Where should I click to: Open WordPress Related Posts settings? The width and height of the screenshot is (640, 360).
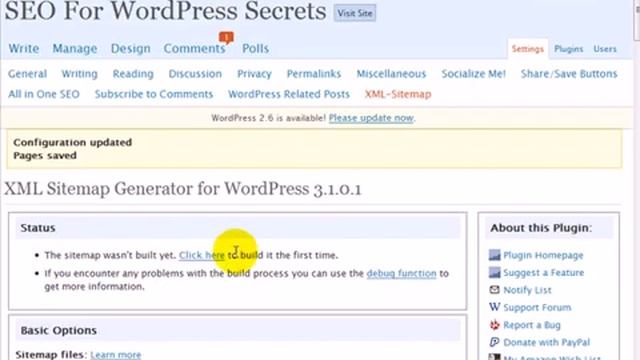[x=289, y=94]
